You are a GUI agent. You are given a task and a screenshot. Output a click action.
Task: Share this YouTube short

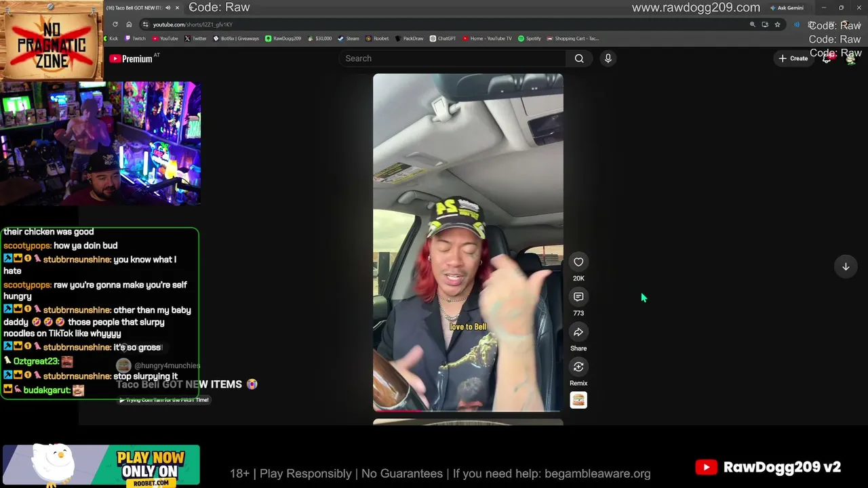point(578,332)
